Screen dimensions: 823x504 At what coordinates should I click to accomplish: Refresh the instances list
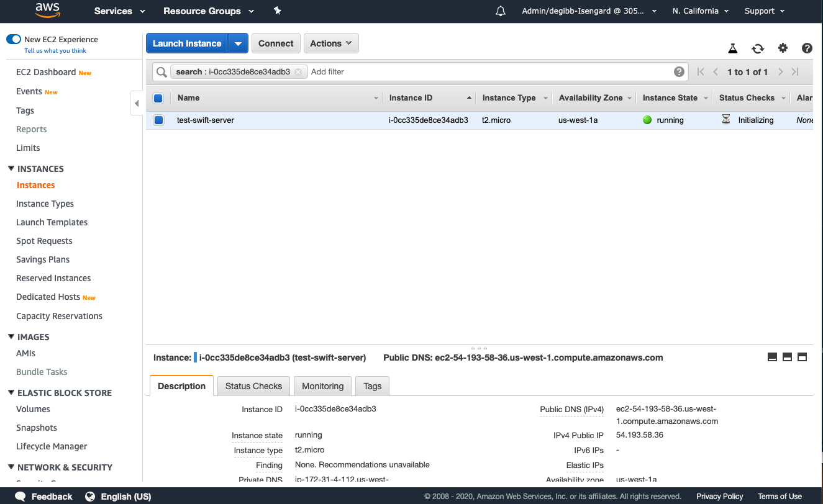(x=758, y=48)
